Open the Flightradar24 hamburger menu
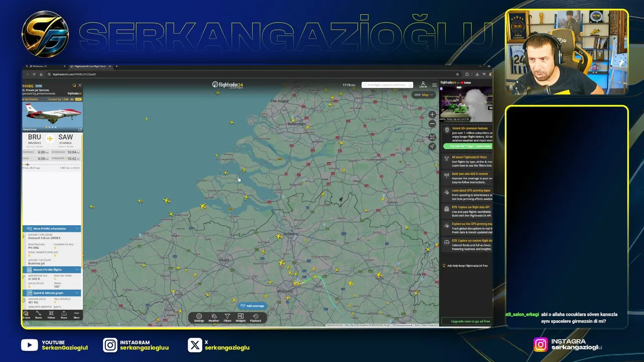644x362 pixels. coord(435,85)
